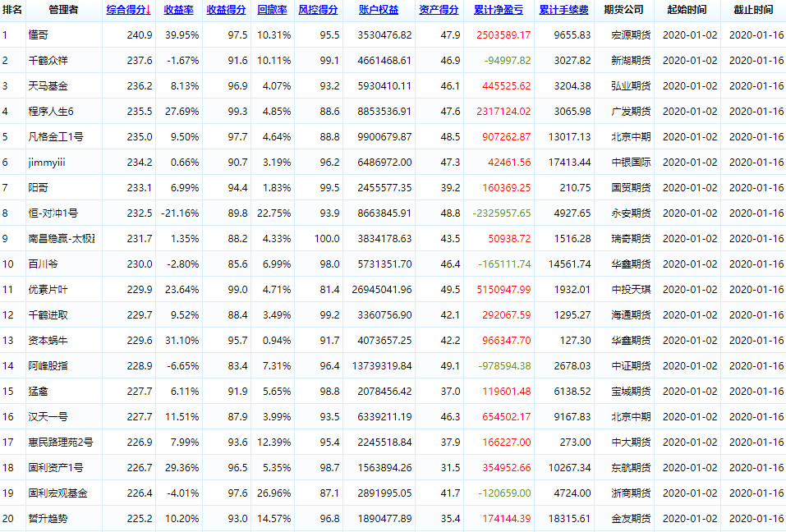This screenshot has width=786, height=532.
Task: Select manager name 懂哥
Action: [x=38, y=35]
